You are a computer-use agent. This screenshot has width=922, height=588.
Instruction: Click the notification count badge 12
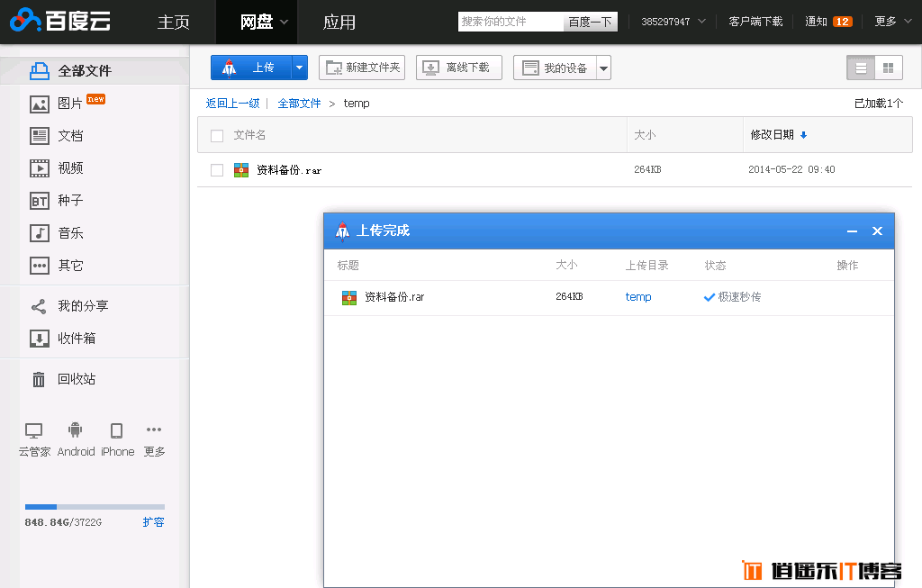tap(842, 22)
